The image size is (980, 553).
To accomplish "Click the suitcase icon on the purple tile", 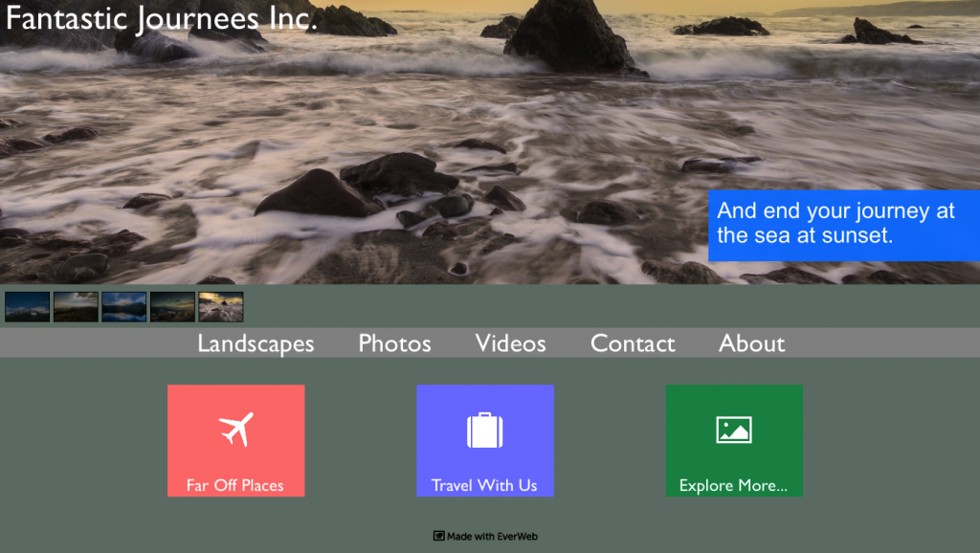I will 484,429.
